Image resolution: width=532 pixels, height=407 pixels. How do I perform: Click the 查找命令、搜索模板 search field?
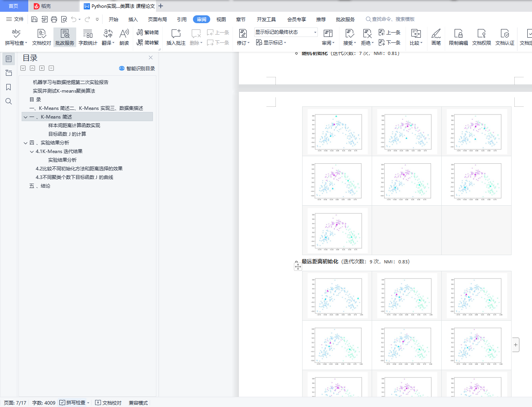coord(390,19)
